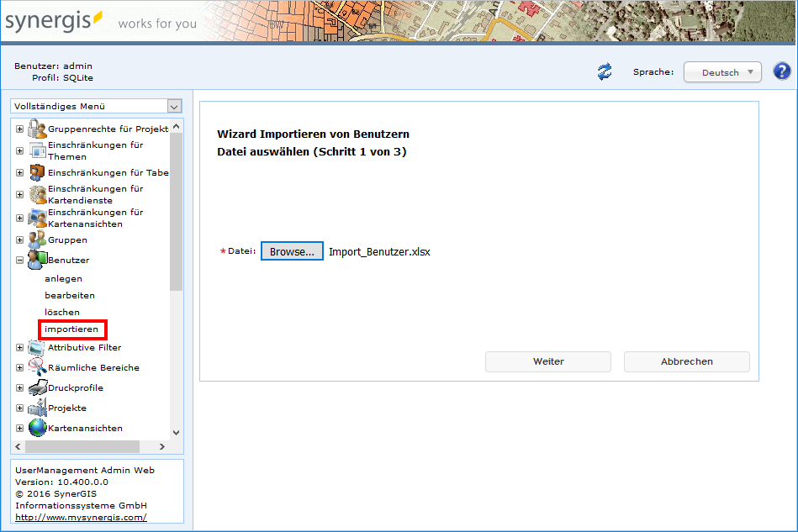This screenshot has height=532, width=798.
Task: Select the Einschränkungen für Kartendienste icon
Action: point(34,193)
